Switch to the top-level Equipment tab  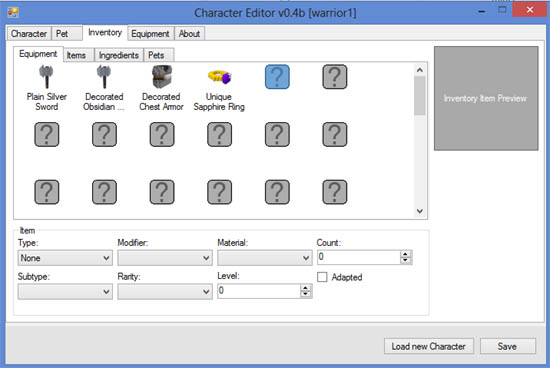[x=150, y=34]
